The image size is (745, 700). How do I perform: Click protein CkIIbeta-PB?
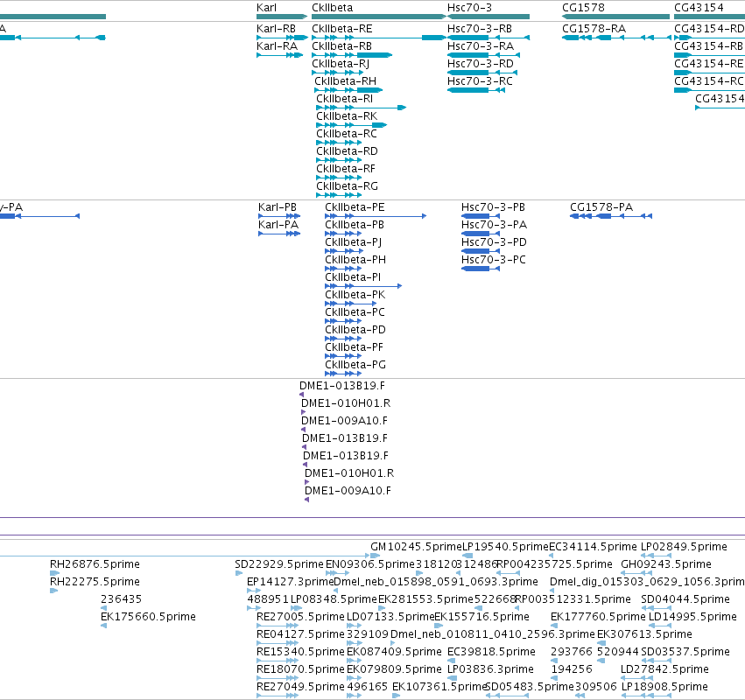pos(355,225)
